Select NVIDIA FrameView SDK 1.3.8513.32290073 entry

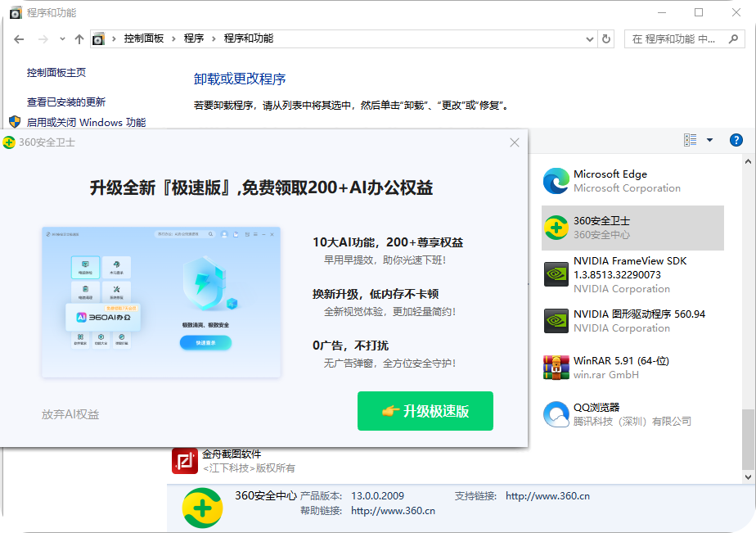[632, 274]
